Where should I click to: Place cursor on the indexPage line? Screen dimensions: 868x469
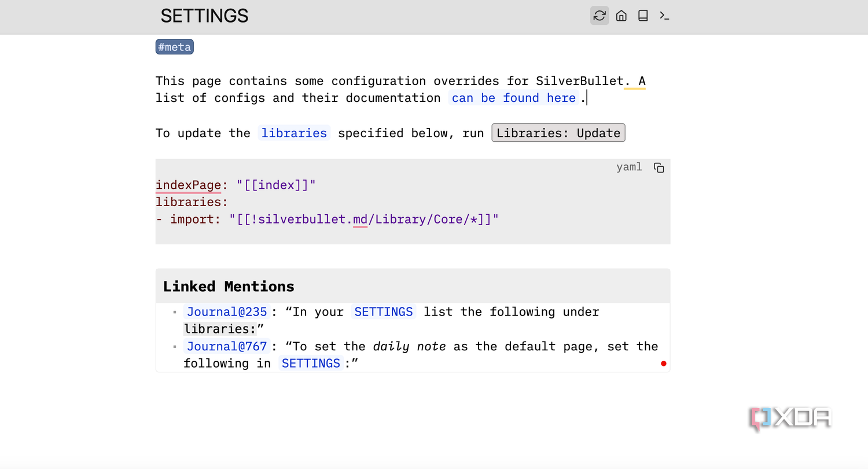pos(236,185)
